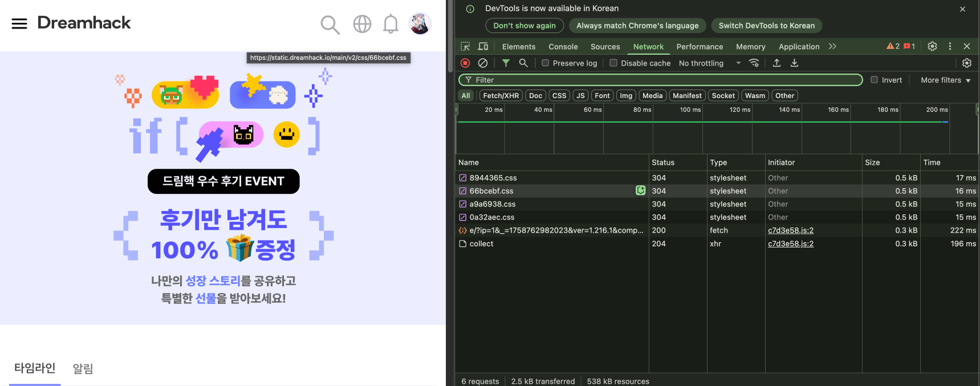Select the a9a6938.css request row

point(717,204)
